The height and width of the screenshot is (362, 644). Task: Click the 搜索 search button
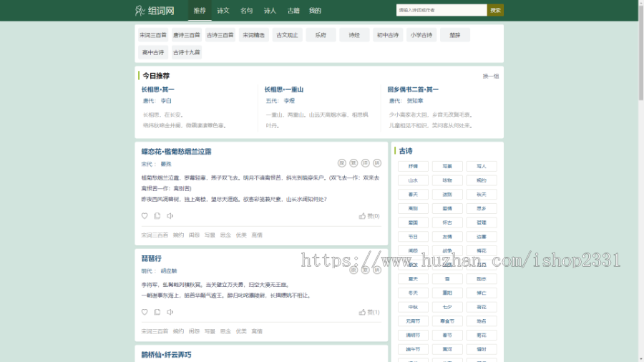(495, 10)
